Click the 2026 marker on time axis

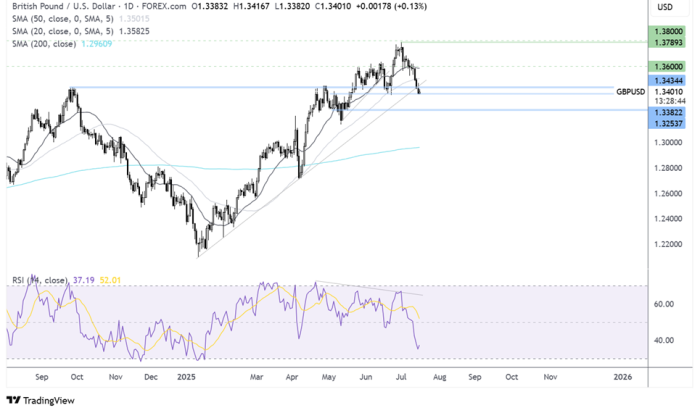click(x=622, y=377)
